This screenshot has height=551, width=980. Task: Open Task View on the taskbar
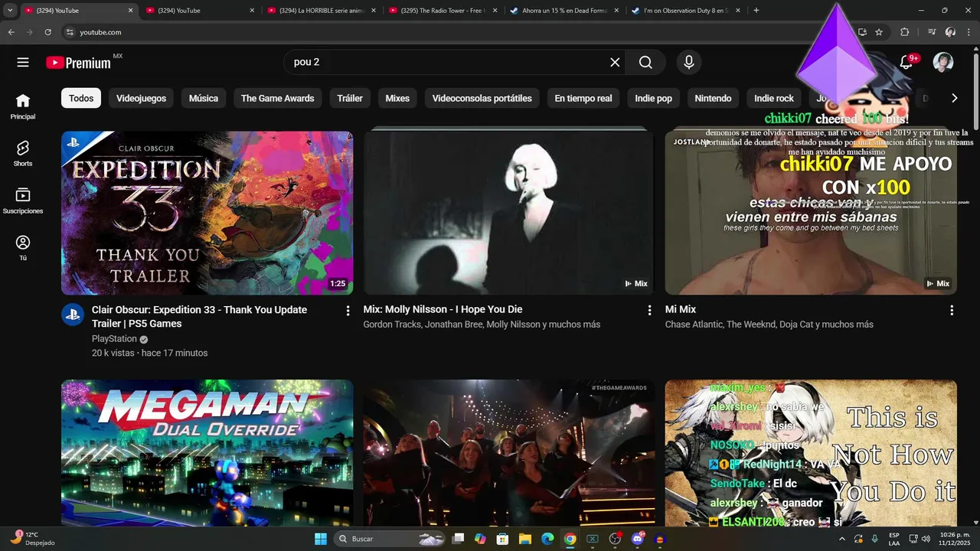pyautogui.click(x=458, y=539)
